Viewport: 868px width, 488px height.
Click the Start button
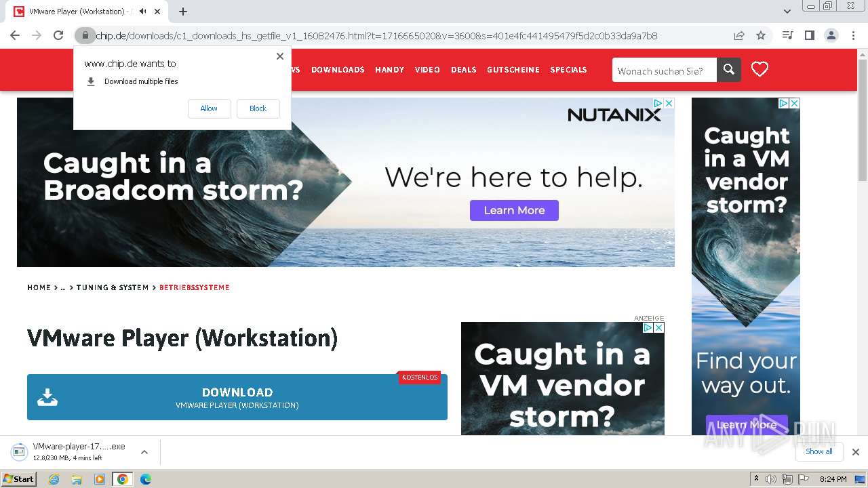tap(18, 479)
